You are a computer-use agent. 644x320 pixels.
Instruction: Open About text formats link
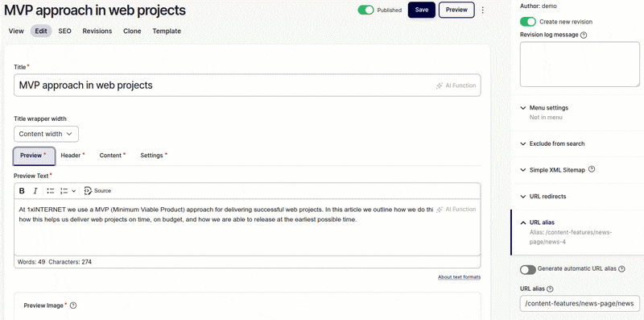coord(459,277)
